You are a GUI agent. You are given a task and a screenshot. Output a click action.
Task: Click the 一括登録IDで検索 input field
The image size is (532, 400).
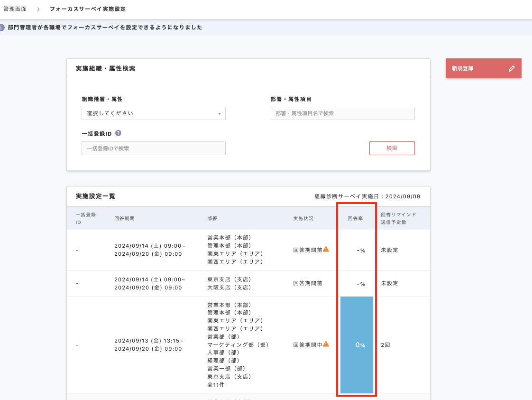point(153,149)
